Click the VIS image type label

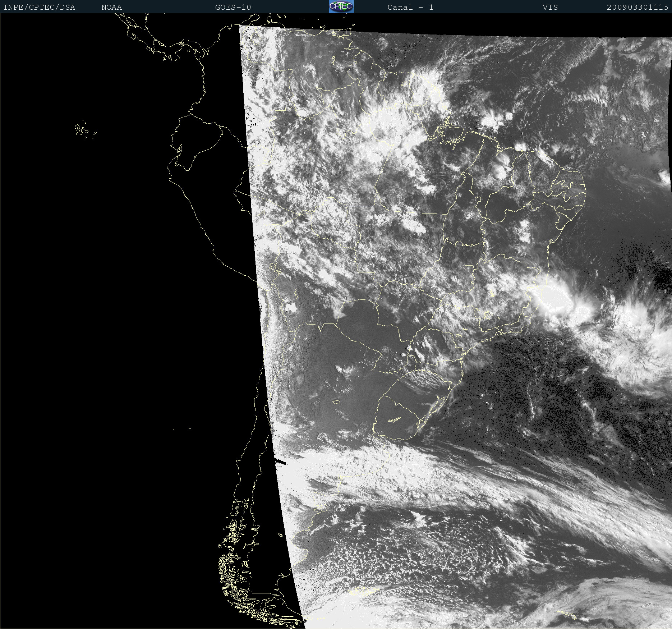pos(550,7)
